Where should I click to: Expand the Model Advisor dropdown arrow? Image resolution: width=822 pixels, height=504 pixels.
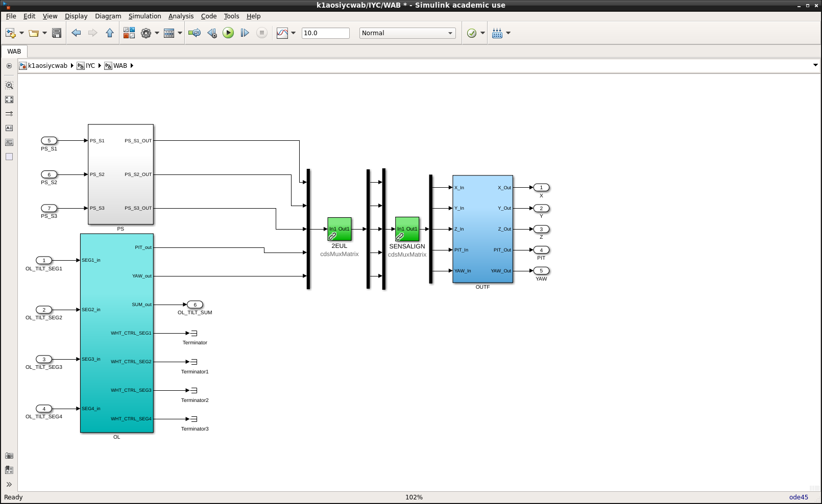pos(482,33)
